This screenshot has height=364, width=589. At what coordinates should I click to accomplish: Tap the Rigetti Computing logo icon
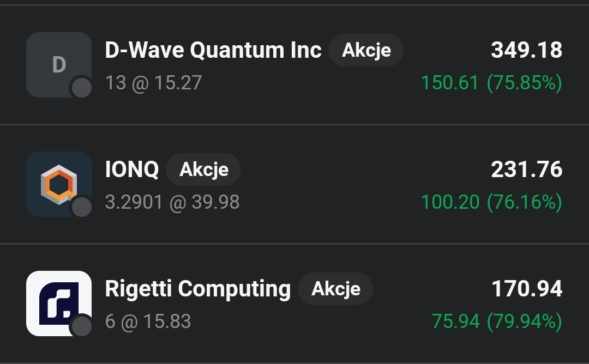[58, 303]
